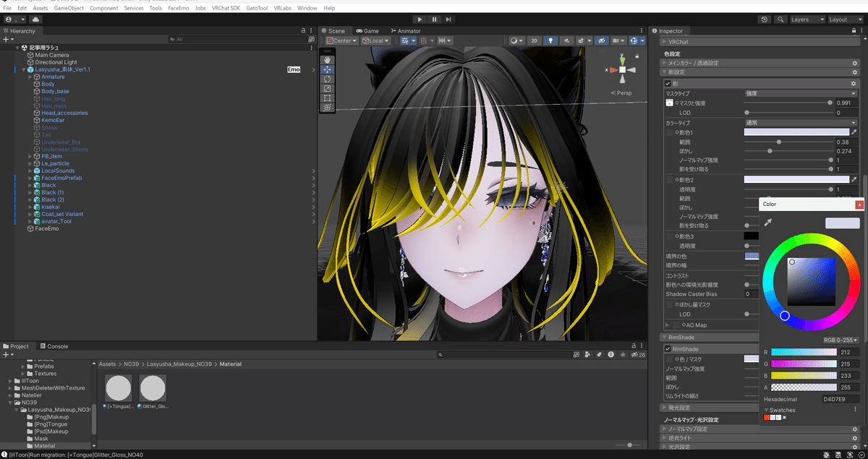Select Head_accessories in the Hierarchy
The height and width of the screenshot is (459, 868).
pyautogui.click(x=64, y=113)
